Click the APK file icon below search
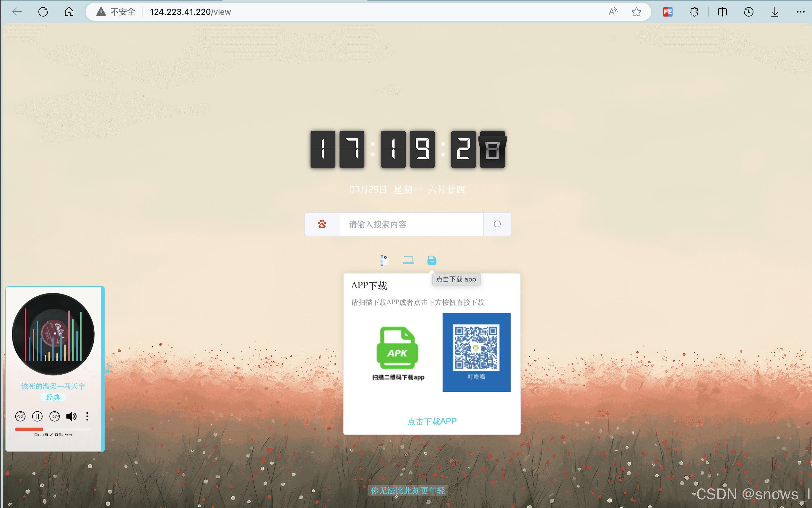Screen dimensions: 812x508 tap(432, 260)
